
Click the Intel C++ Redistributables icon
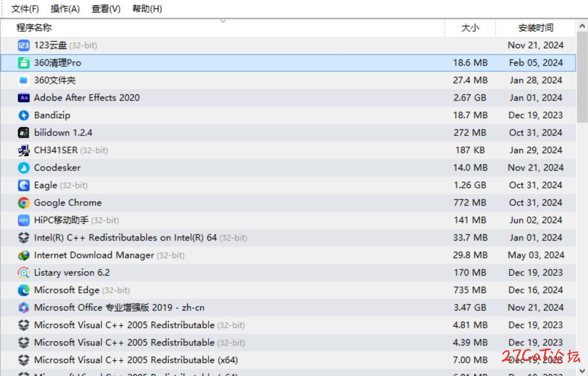coord(23,238)
